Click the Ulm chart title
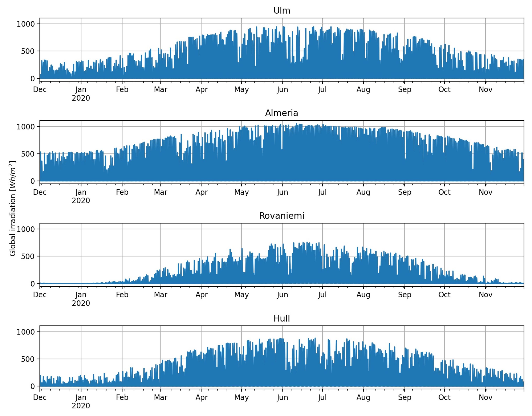532x416 pixels. (282, 11)
